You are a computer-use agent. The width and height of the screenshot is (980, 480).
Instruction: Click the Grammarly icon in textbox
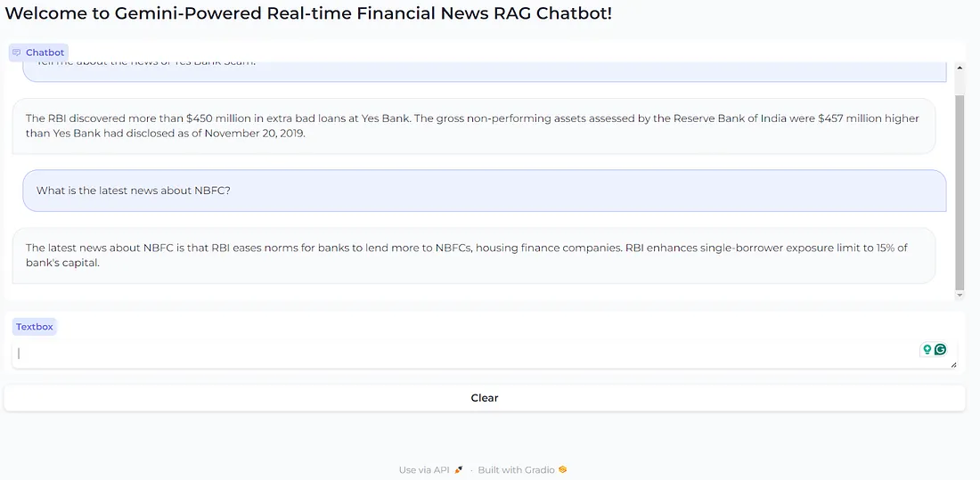coord(941,349)
